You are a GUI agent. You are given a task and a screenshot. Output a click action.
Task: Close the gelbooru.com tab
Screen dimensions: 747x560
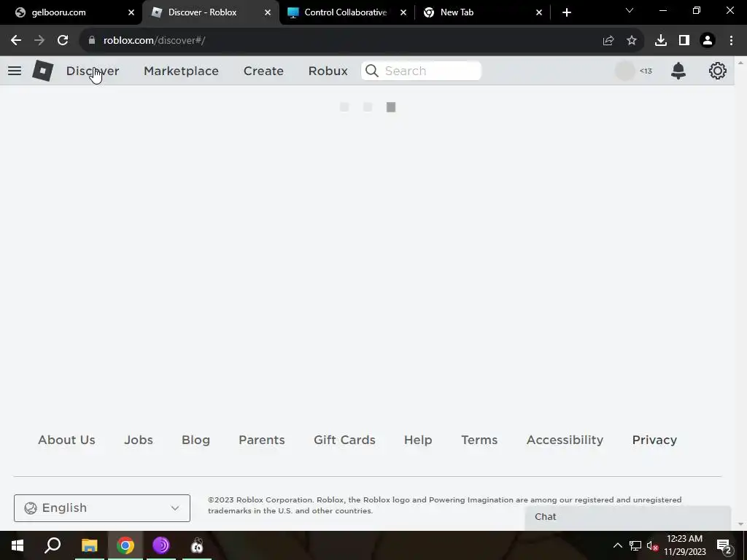pyautogui.click(x=131, y=12)
